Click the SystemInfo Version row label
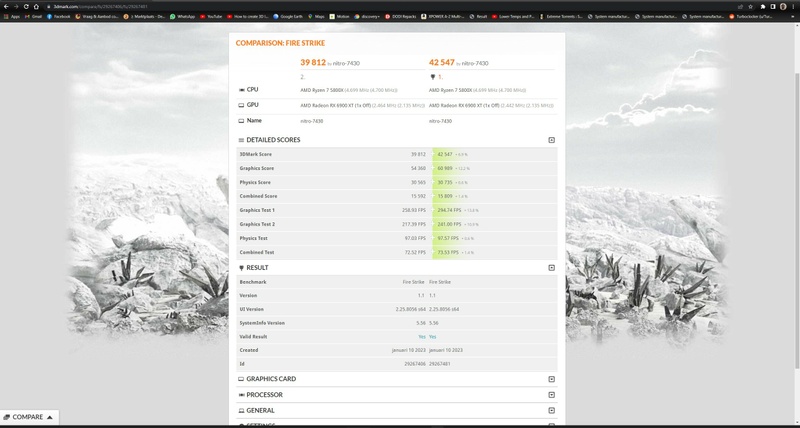Viewport: 800px width, 428px height. (x=262, y=323)
